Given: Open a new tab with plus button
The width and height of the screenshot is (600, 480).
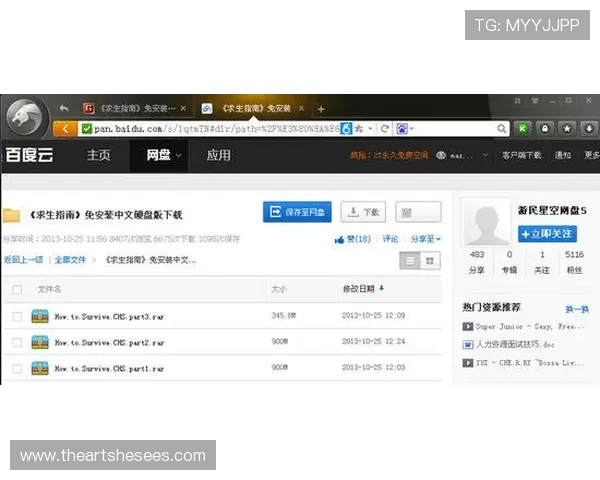Looking at the screenshot, I should click(x=321, y=109).
